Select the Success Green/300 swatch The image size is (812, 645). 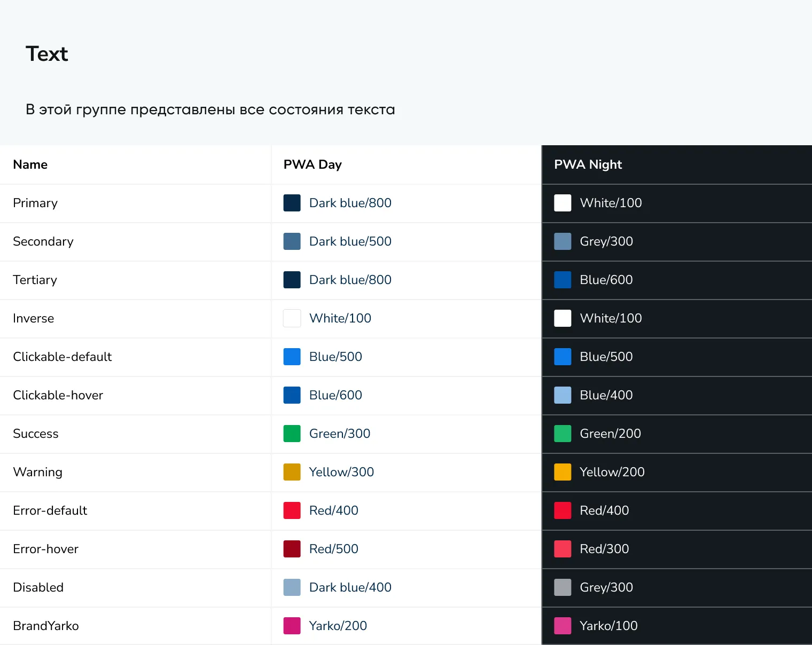(x=292, y=434)
